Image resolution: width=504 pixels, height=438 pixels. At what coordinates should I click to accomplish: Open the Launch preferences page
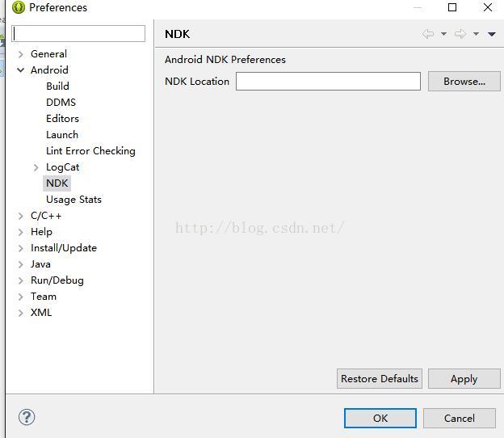(62, 134)
